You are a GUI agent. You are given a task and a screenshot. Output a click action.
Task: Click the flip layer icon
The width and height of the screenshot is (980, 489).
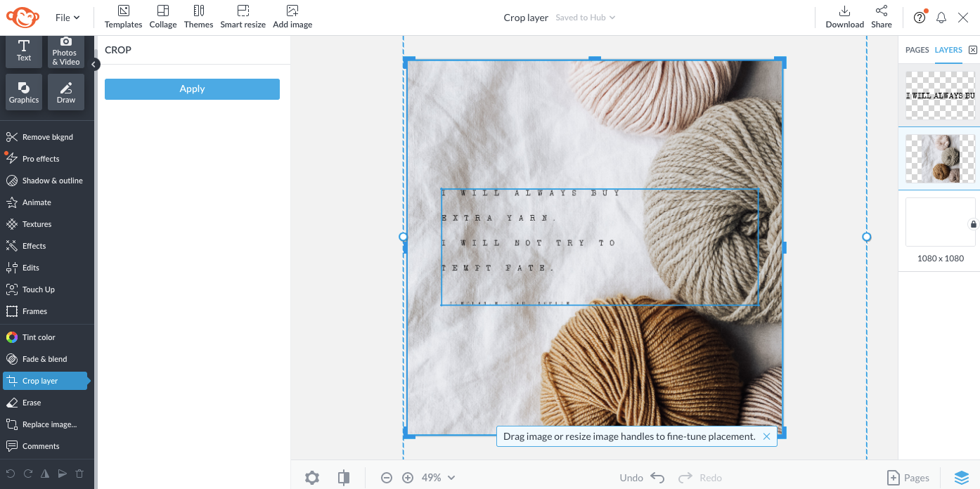tap(45, 474)
